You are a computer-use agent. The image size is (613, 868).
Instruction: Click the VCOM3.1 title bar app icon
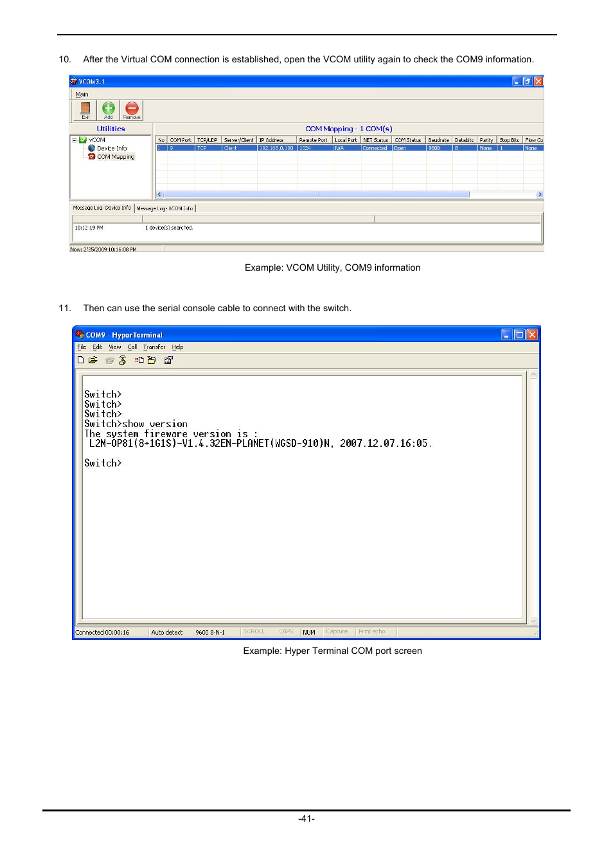74,82
